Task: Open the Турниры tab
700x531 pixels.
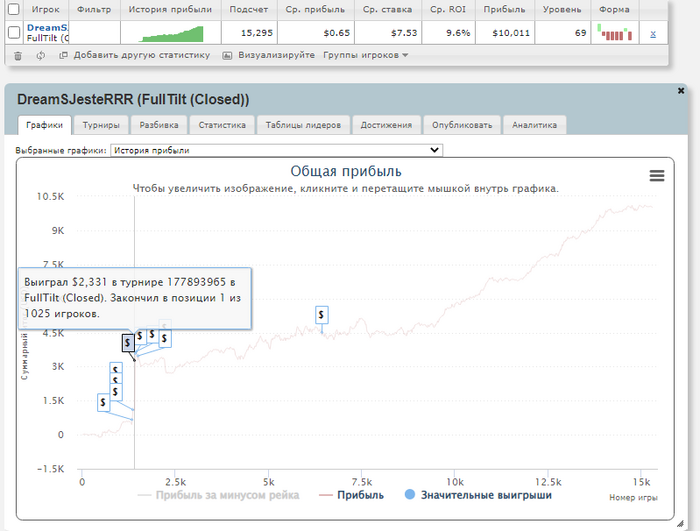Action: [x=101, y=125]
